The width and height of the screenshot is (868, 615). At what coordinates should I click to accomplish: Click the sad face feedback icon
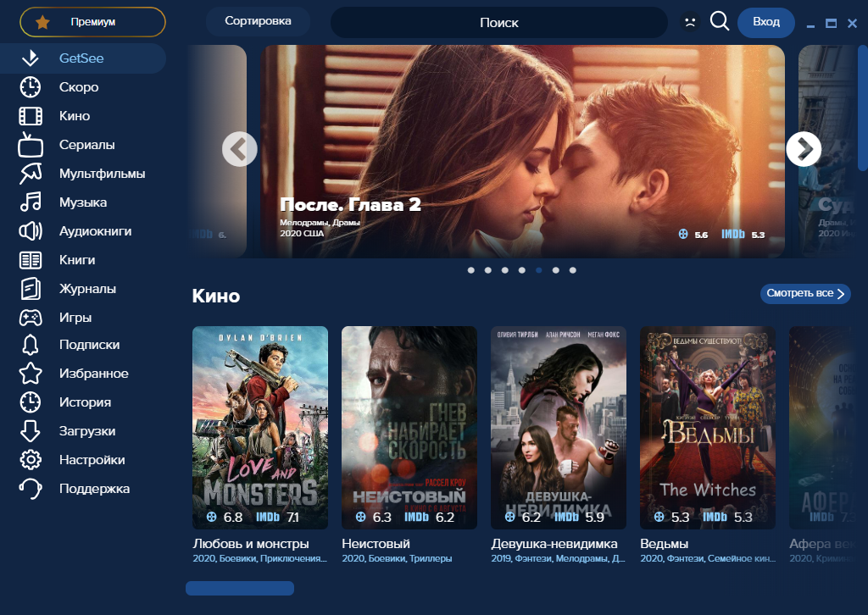(x=690, y=22)
